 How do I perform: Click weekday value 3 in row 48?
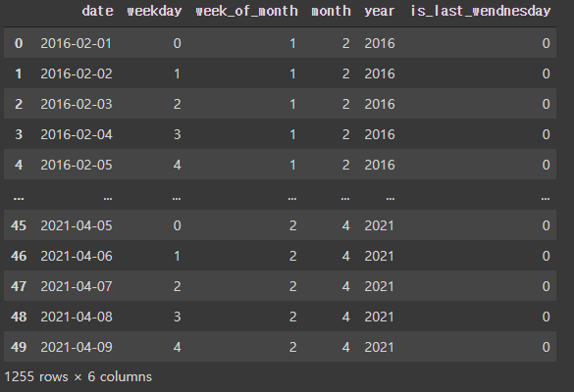178,317
